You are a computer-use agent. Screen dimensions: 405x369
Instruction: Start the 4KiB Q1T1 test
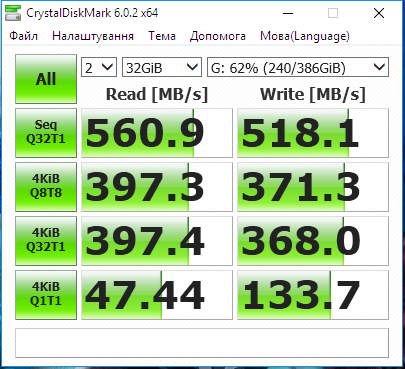click(x=46, y=295)
